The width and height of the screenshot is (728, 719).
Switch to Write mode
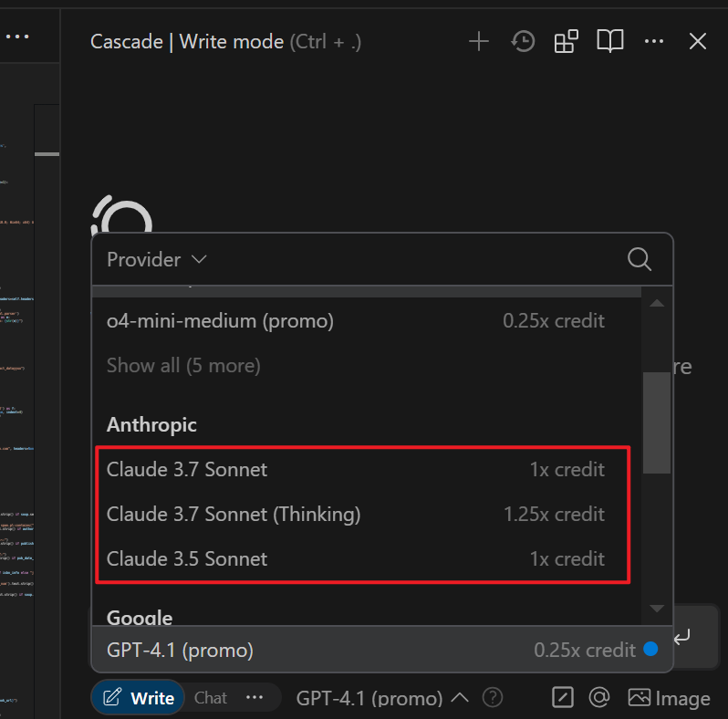click(139, 698)
